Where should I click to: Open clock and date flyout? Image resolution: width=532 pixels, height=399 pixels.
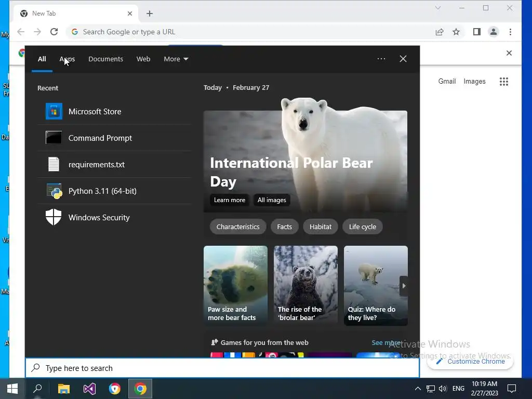click(485, 389)
